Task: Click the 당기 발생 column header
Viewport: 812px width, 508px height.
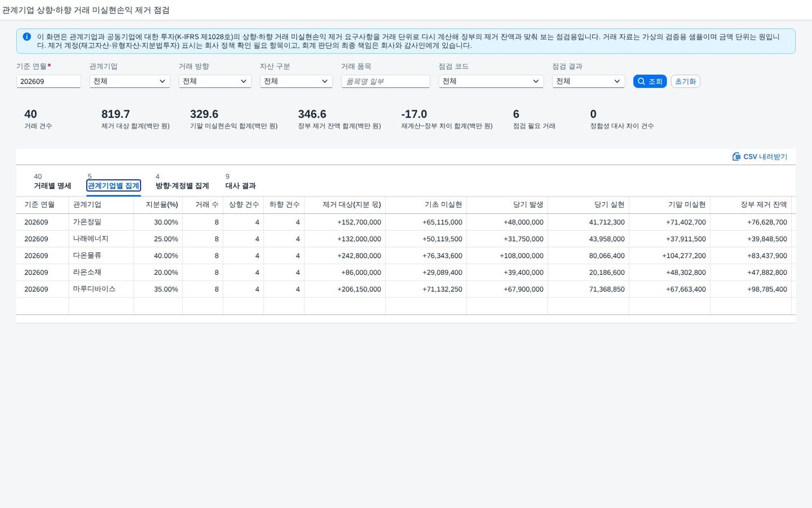Action: pos(507,204)
